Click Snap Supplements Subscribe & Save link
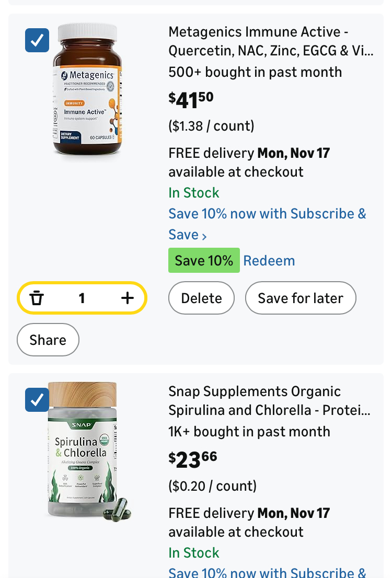 (x=267, y=572)
